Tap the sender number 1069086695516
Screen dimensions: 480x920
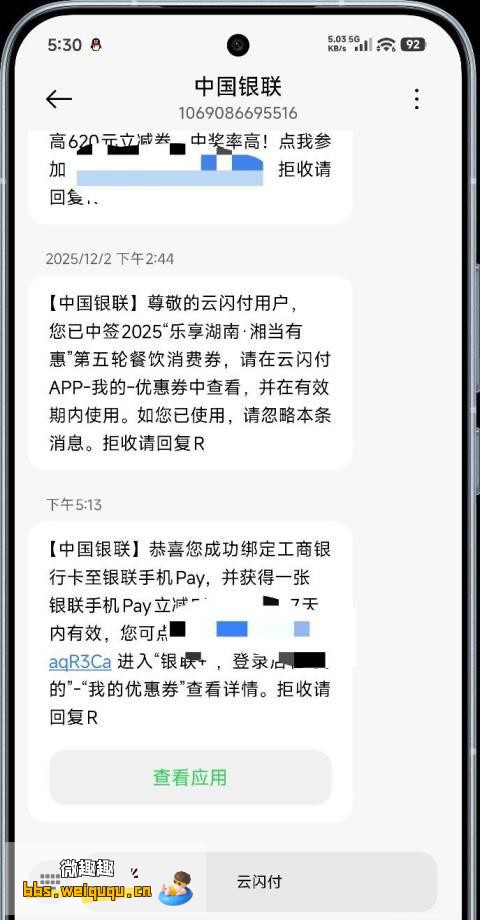coord(238,113)
